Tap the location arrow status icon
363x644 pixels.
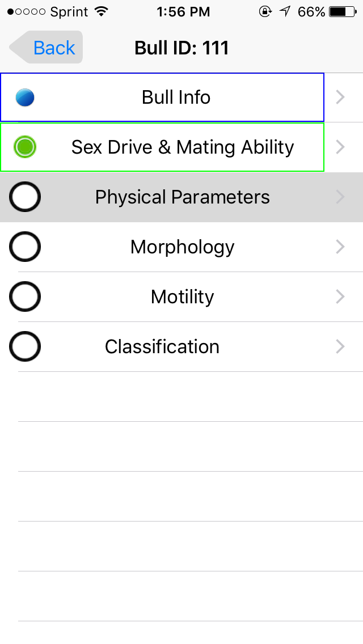click(x=285, y=12)
